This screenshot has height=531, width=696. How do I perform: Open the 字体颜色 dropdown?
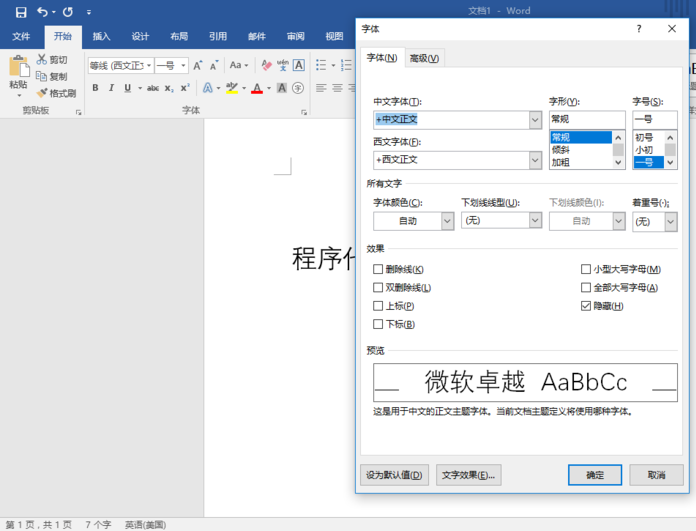tap(447, 221)
